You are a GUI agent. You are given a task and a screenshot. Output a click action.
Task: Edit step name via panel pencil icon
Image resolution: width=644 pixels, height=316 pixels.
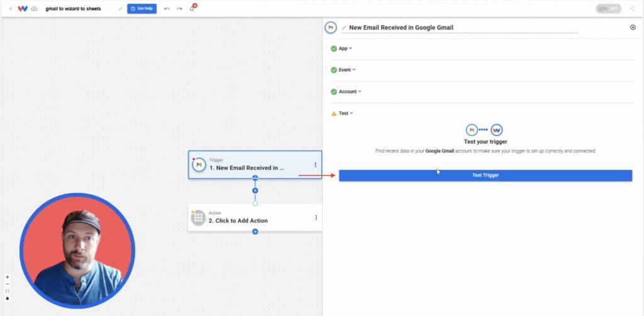point(344,28)
